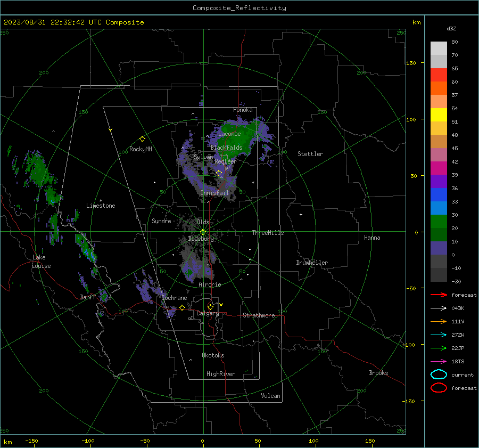The height and width of the screenshot is (448, 479).
Task: Click the magenta 18TS arrow legend icon
Action: tap(439, 362)
